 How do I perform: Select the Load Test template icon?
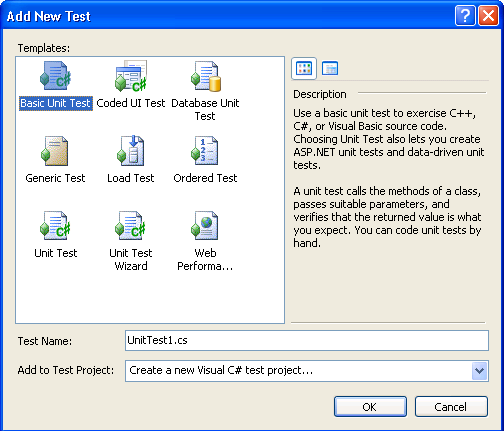pos(130,151)
